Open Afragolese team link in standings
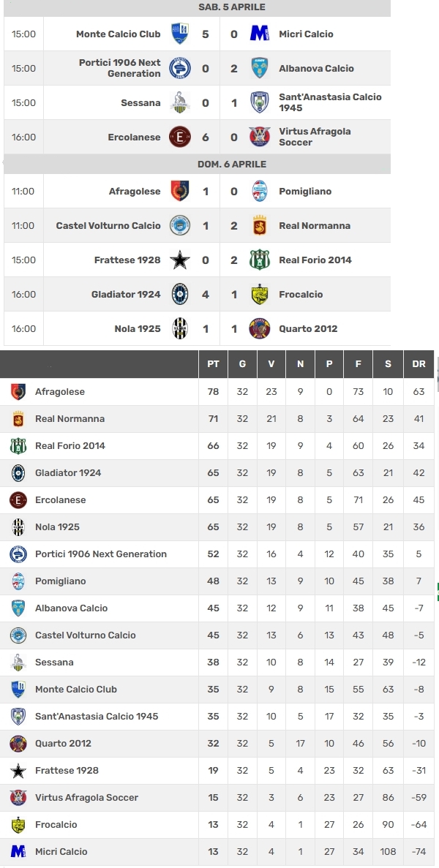The width and height of the screenshot is (439, 868). pos(60,391)
